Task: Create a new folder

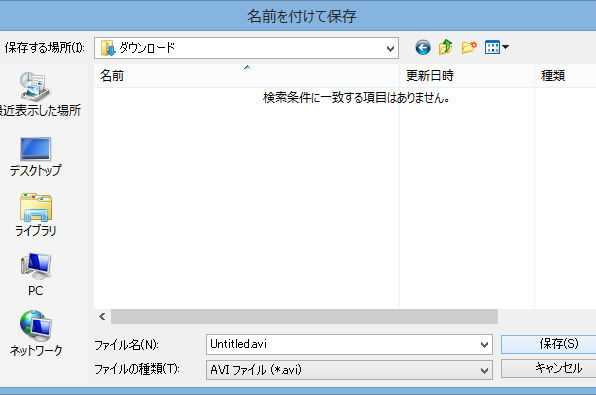Action: (x=469, y=48)
